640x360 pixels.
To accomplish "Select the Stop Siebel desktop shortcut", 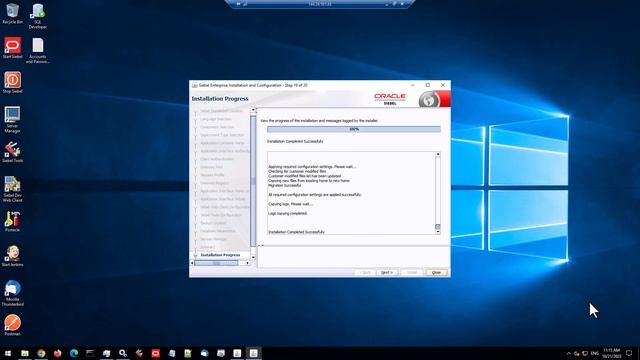I will (x=12, y=82).
